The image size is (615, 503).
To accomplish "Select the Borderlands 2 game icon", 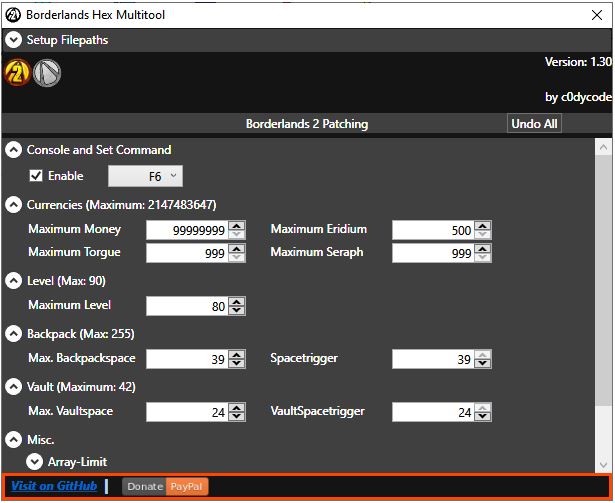I will 17,73.
